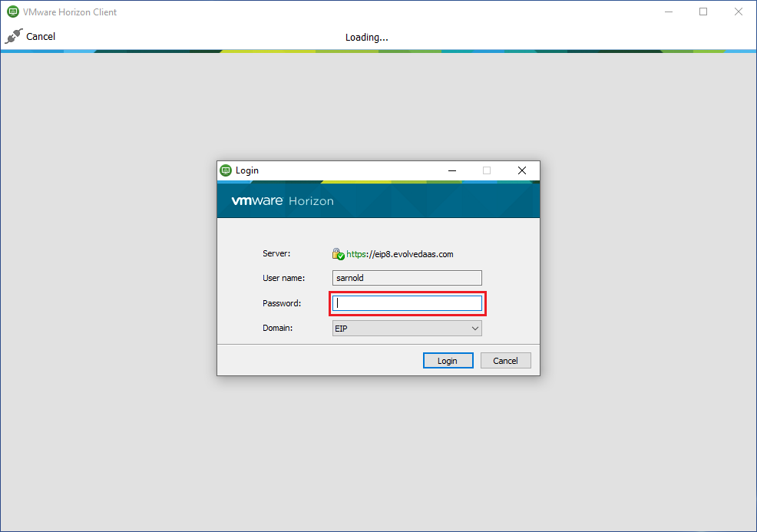Close the Login dialog window
Image resolution: width=757 pixels, height=532 pixels.
pyautogui.click(x=521, y=170)
